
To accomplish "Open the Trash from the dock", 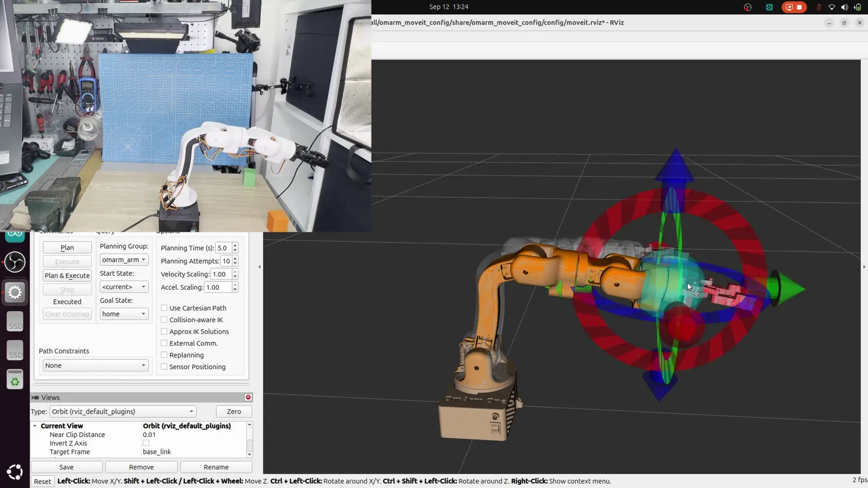I will click(15, 380).
